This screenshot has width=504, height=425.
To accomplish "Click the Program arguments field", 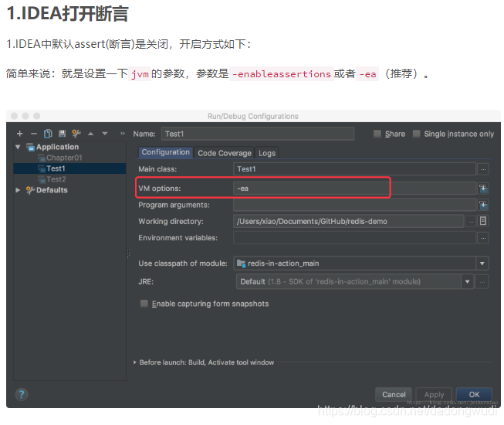I will coord(354,205).
